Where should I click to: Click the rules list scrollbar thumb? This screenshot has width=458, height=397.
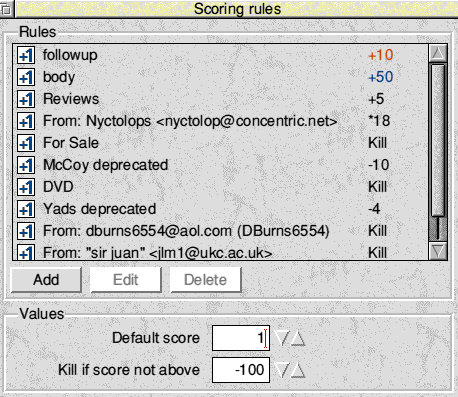click(438, 140)
